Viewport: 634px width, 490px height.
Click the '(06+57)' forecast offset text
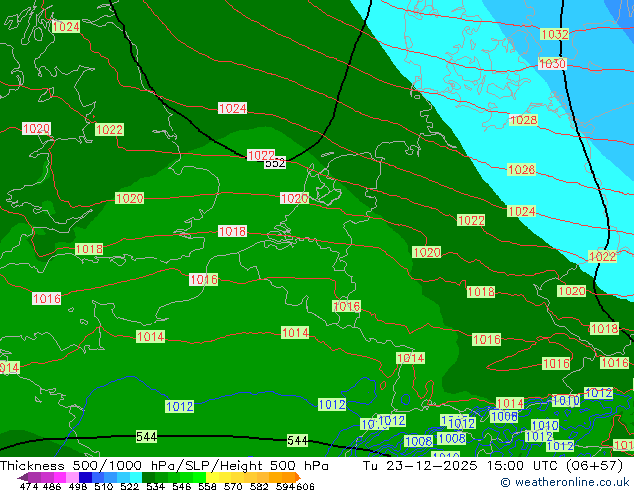pos(596,466)
